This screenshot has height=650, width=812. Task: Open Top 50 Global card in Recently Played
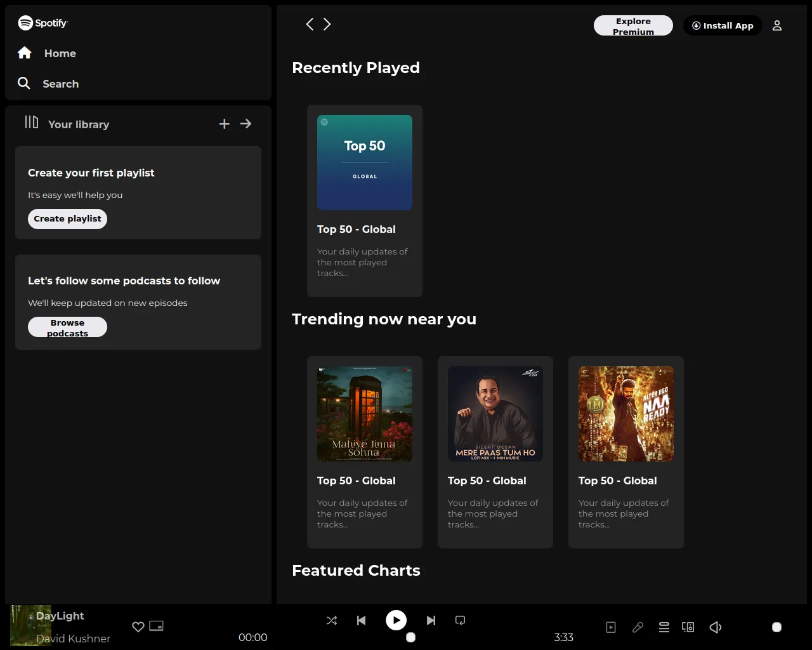coord(365,201)
